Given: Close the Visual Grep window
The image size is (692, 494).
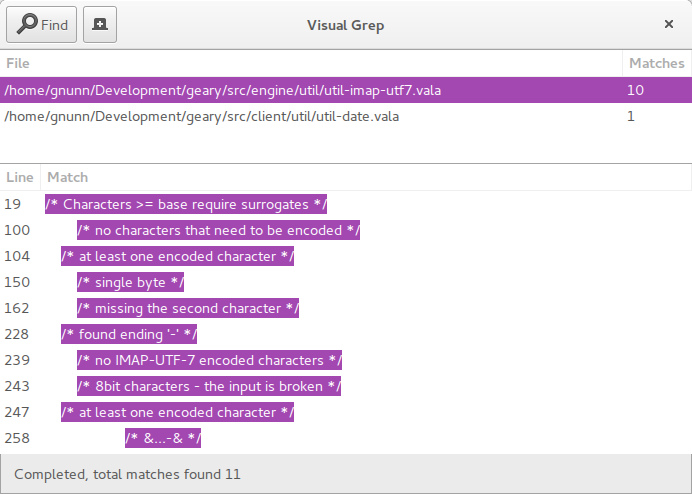Looking at the screenshot, I should [x=669, y=24].
